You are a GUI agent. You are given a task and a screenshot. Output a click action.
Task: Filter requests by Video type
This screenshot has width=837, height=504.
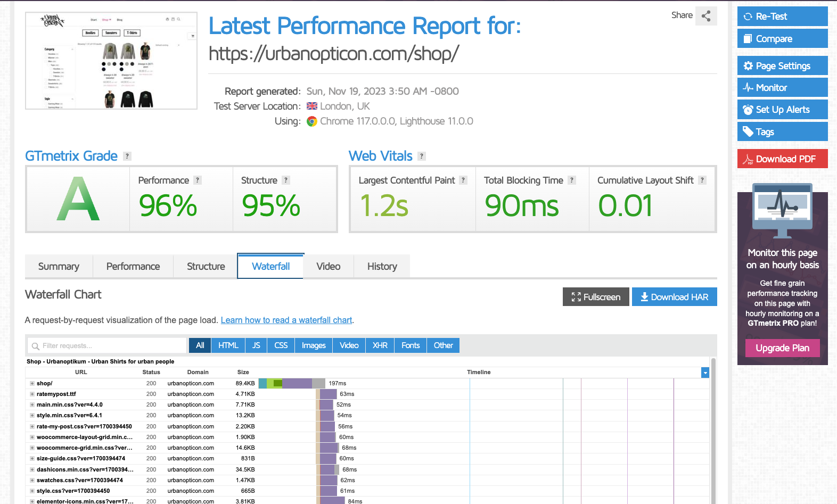pos(349,345)
